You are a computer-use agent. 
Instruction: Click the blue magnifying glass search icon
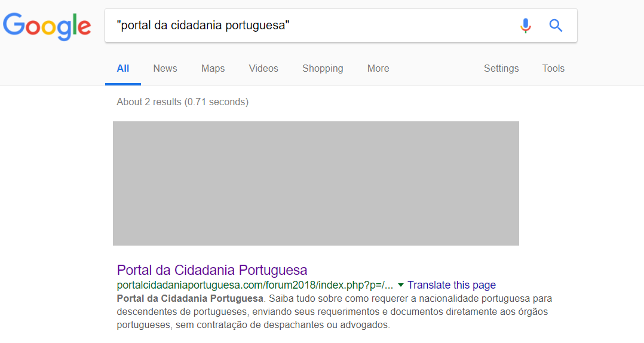tap(556, 26)
